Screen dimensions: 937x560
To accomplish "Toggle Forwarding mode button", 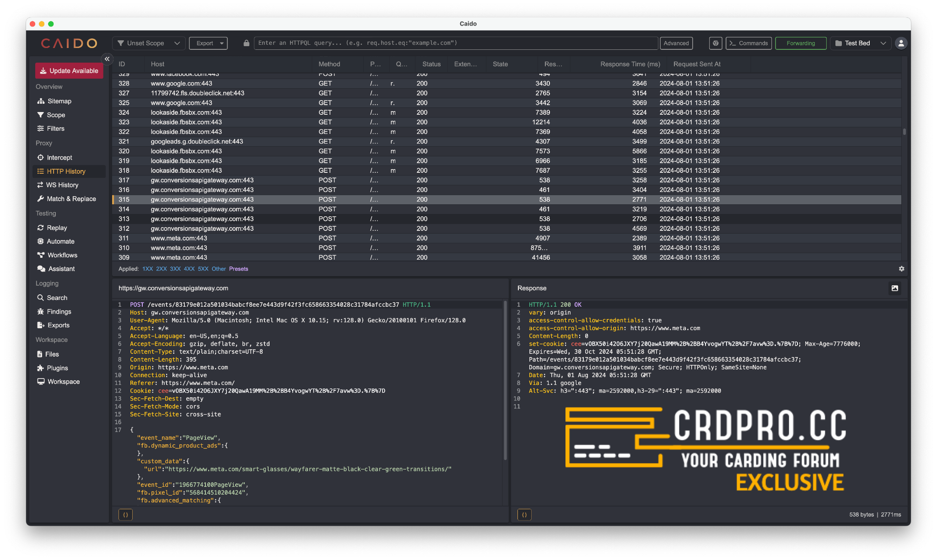I will [801, 43].
